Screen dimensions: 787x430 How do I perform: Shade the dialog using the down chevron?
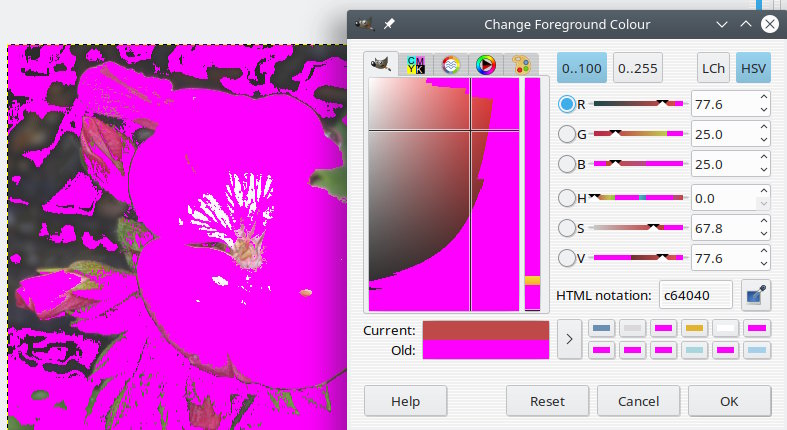(x=722, y=24)
